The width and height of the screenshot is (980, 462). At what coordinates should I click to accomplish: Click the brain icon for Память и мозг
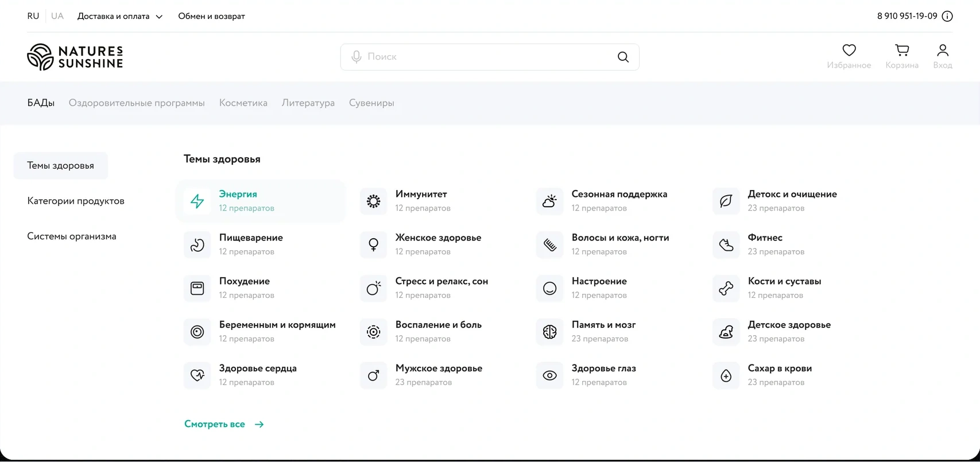(x=549, y=332)
